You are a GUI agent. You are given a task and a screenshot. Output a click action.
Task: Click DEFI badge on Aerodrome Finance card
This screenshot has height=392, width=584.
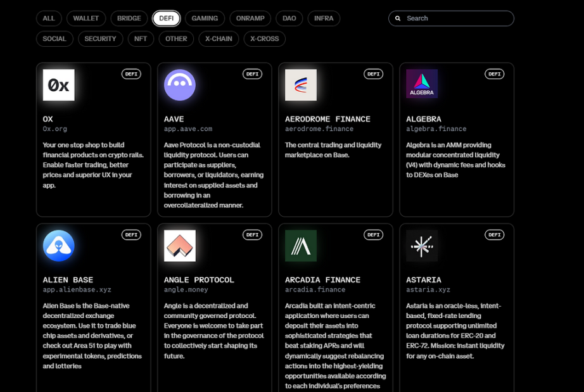(x=373, y=74)
